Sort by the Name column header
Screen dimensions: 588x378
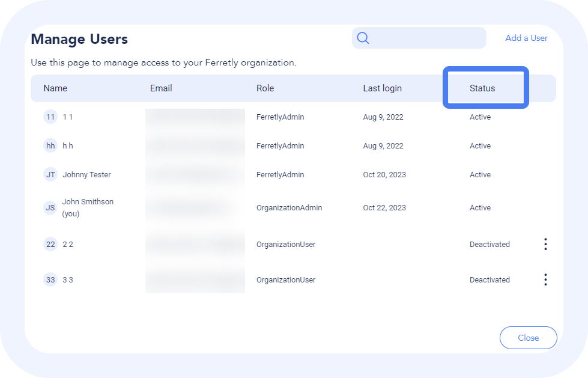click(55, 88)
